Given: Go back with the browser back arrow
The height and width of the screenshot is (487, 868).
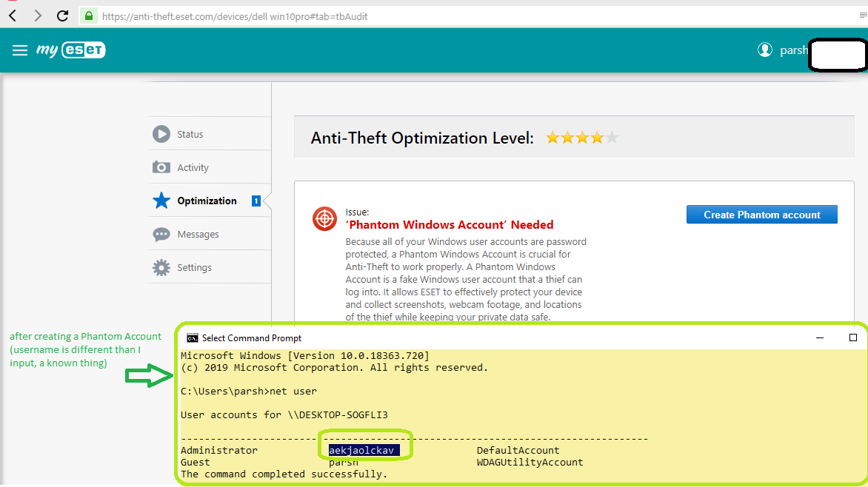Looking at the screenshot, I should tap(13, 16).
